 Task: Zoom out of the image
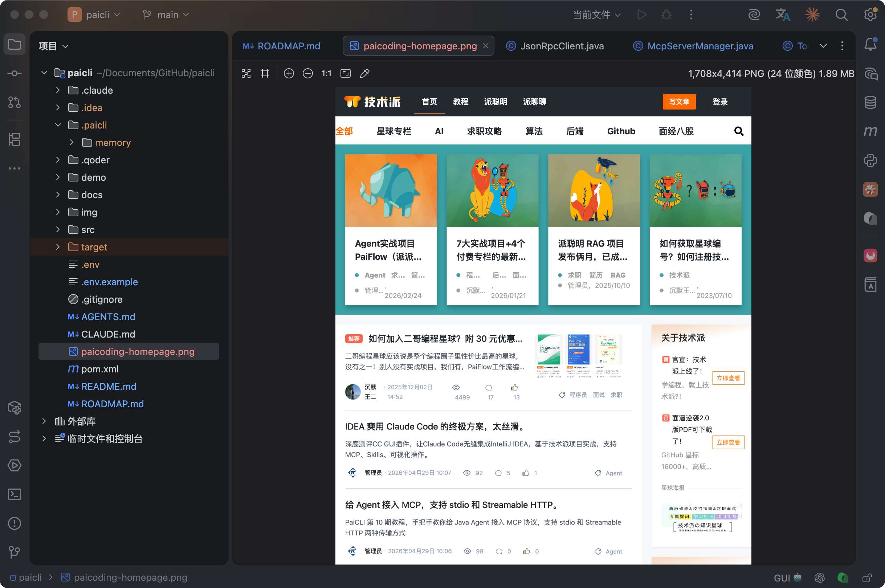click(x=308, y=73)
